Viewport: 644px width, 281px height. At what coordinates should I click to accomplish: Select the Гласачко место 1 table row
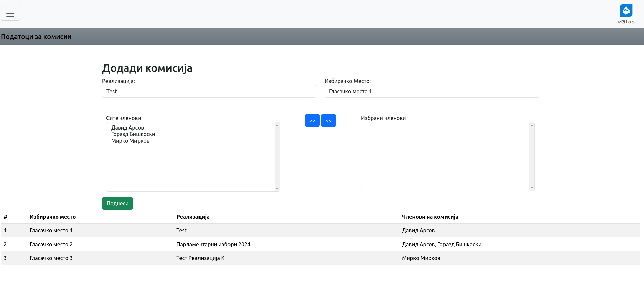click(x=51, y=230)
